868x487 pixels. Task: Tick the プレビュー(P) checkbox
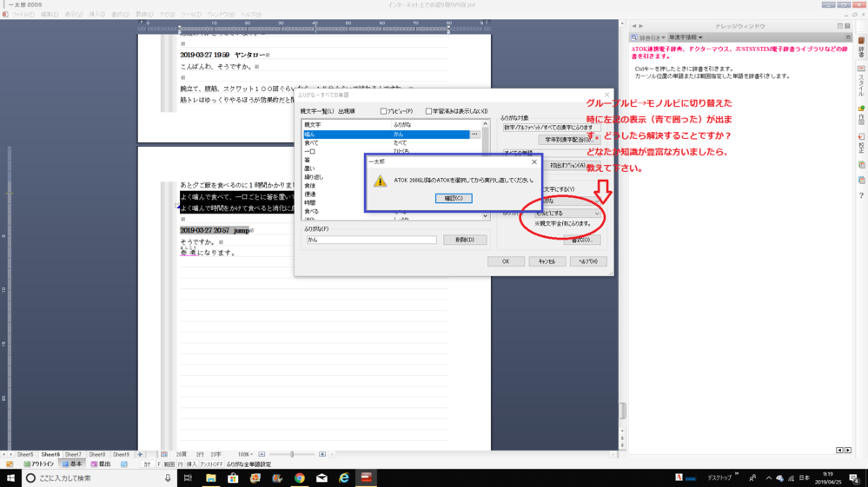(x=383, y=111)
